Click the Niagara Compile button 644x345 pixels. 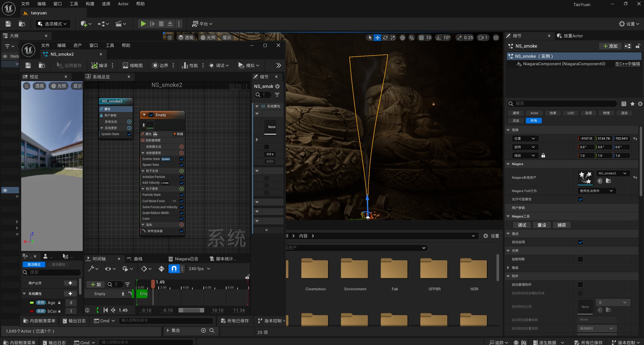point(99,66)
